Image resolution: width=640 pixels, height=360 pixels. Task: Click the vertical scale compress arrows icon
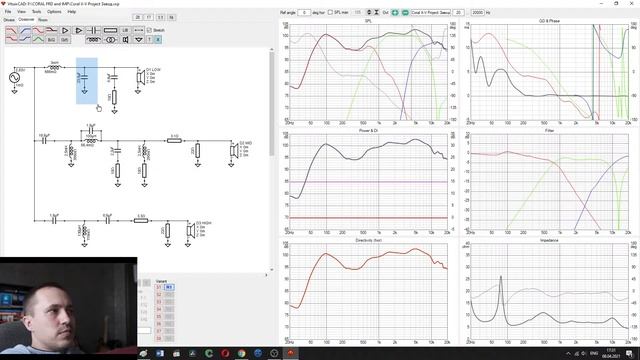coord(376,13)
